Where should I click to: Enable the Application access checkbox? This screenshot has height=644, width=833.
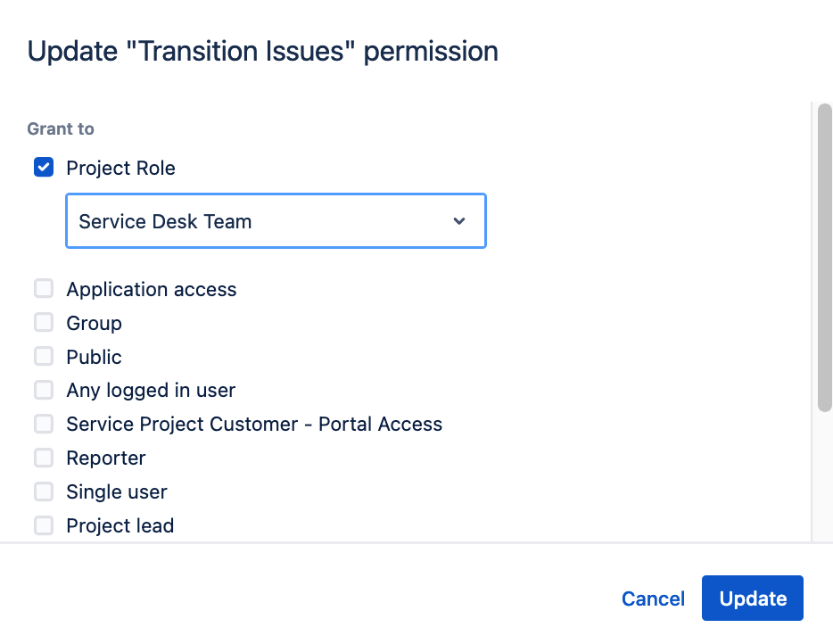(44, 288)
